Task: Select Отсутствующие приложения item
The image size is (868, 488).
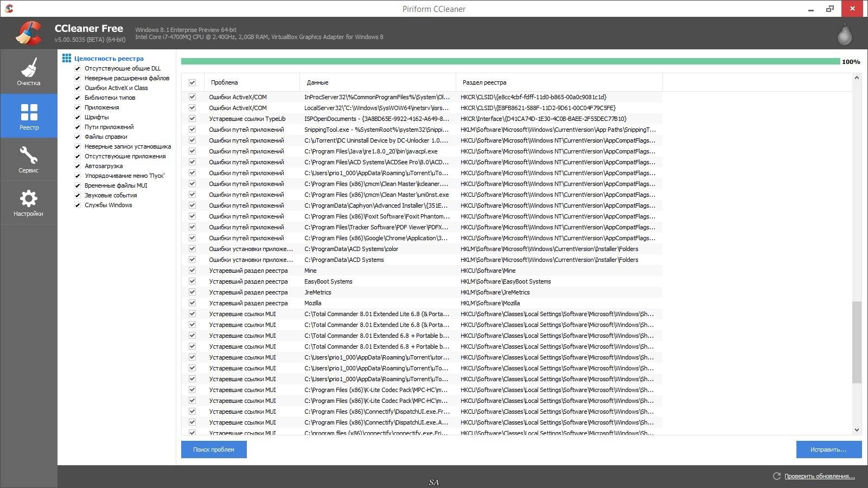Action: point(125,156)
